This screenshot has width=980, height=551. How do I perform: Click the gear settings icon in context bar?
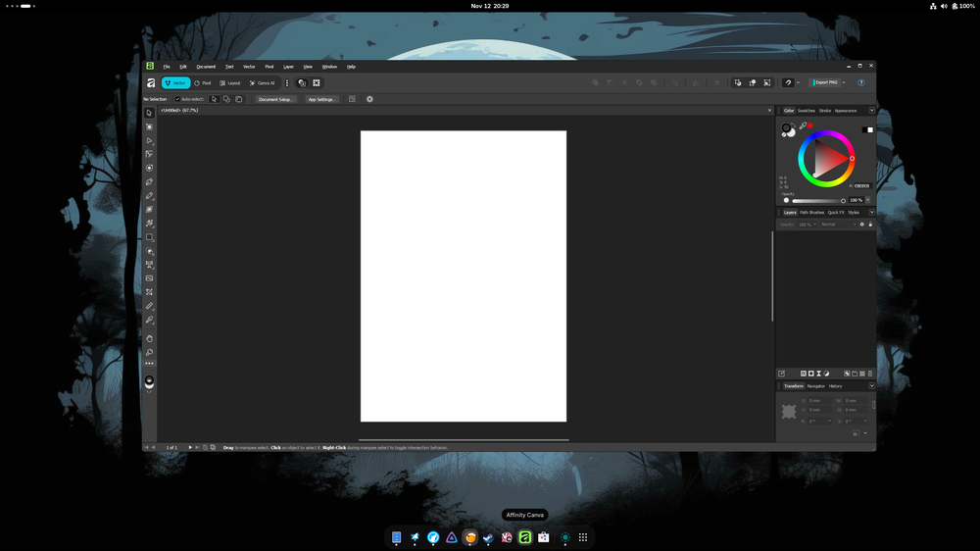pyautogui.click(x=369, y=99)
